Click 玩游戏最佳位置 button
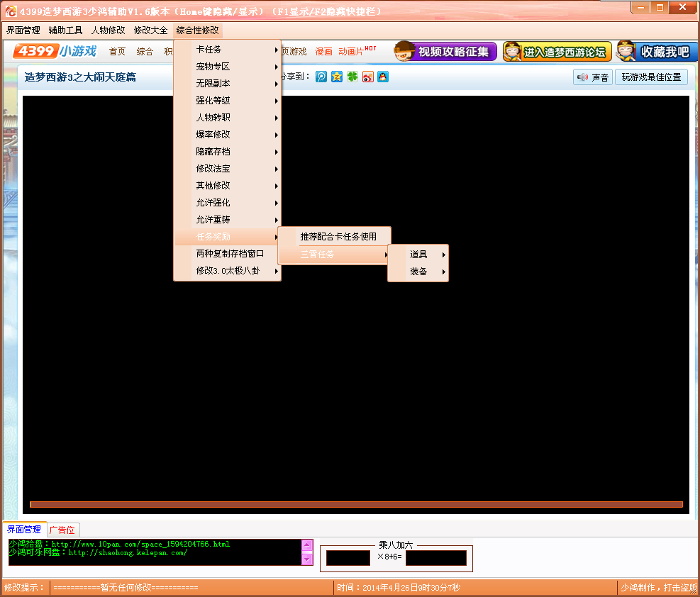The width and height of the screenshot is (700, 597). 651,77
